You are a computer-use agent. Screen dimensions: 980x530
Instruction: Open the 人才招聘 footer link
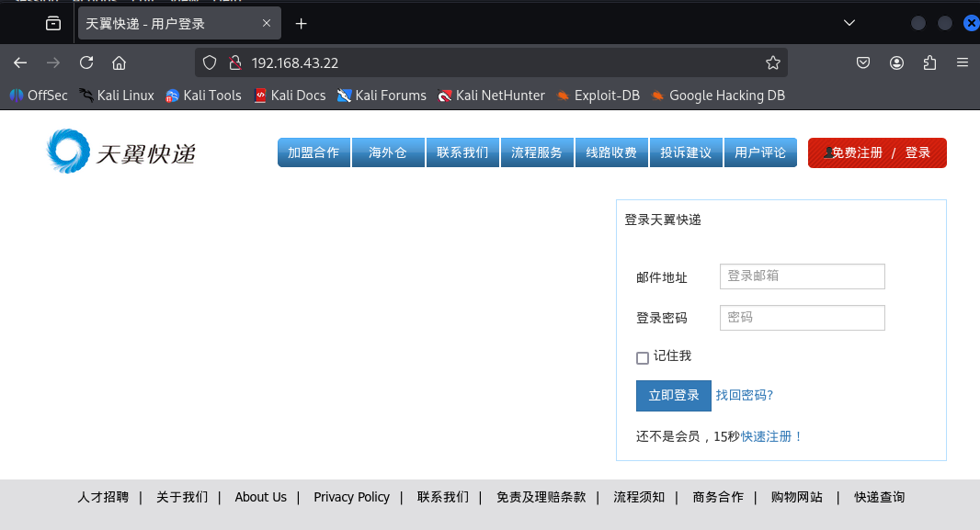(x=103, y=497)
